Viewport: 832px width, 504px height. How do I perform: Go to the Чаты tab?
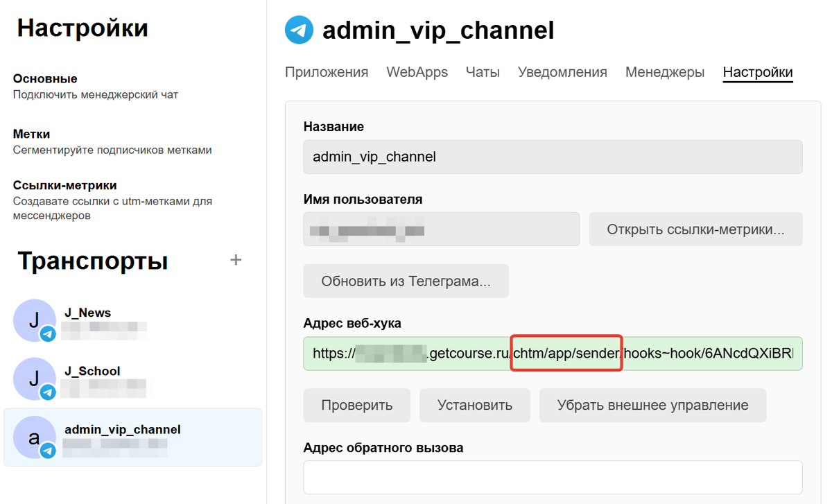pos(483,72)
